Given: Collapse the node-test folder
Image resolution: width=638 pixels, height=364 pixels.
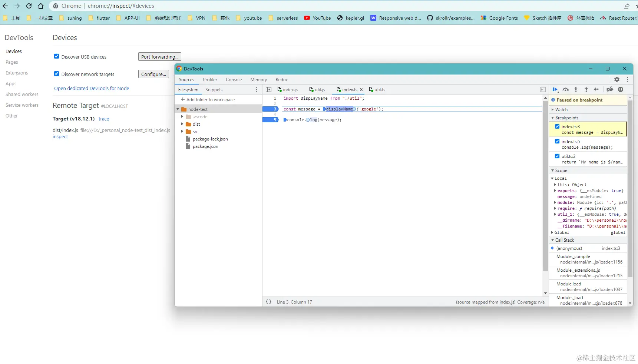Looking at the screenshot, I should click(178, 109).
